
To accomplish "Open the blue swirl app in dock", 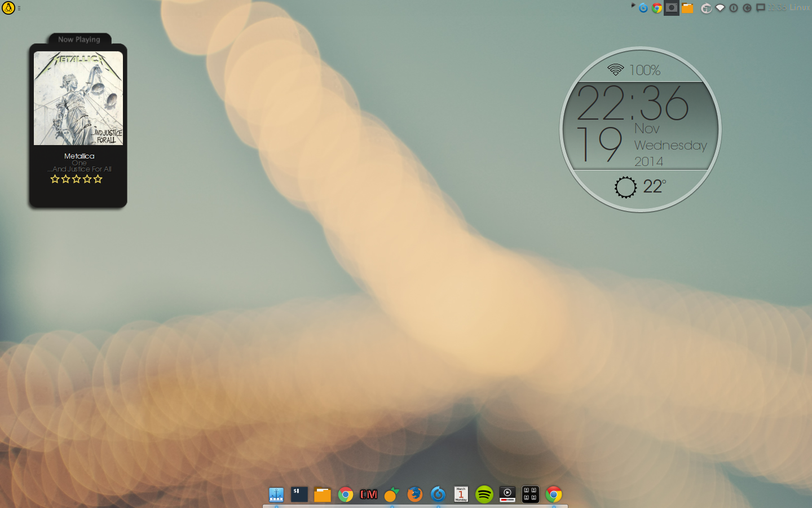I will 438,494.
